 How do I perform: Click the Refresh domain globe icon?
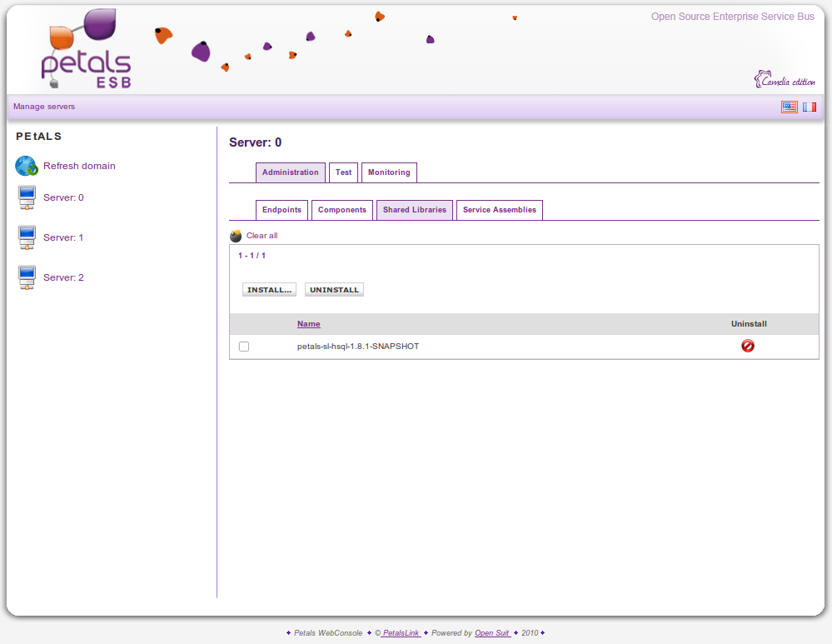click(27, 166)
